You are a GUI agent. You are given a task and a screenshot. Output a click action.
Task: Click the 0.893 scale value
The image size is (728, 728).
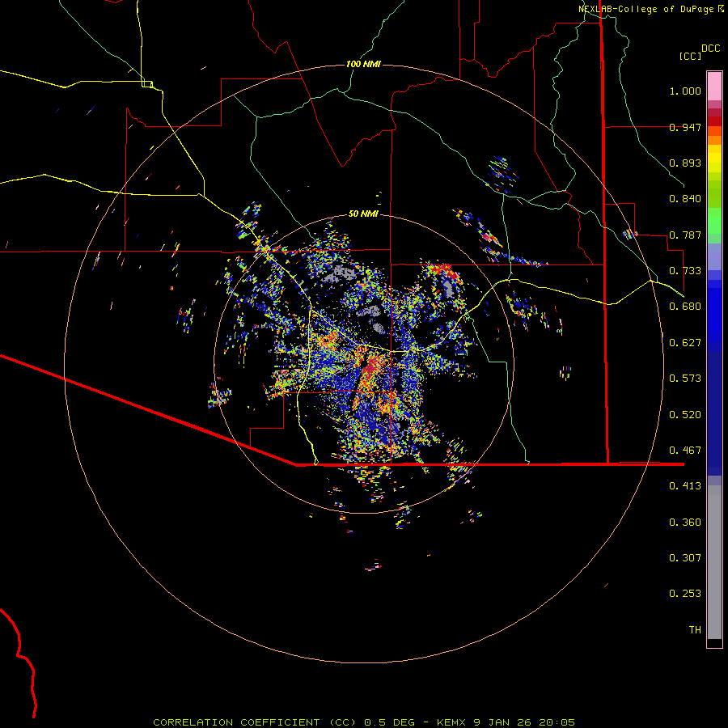coord(685,163)
